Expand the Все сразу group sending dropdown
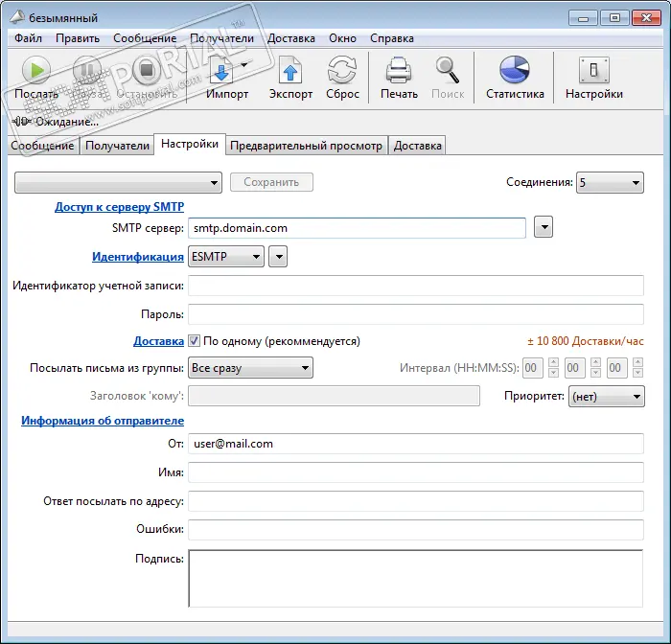 pos(250,367)
